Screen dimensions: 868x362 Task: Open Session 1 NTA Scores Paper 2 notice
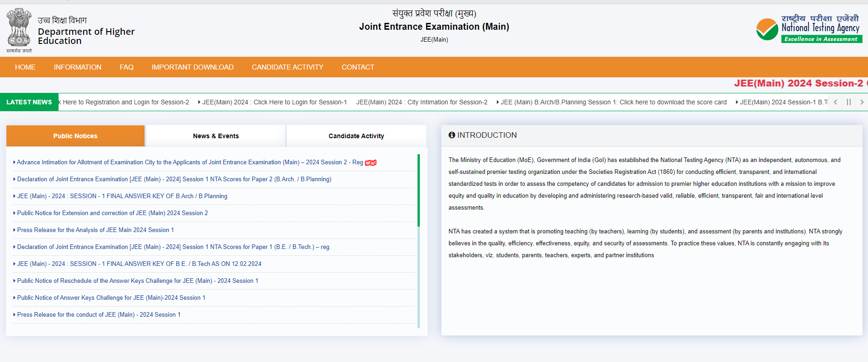tap(174, 179)
